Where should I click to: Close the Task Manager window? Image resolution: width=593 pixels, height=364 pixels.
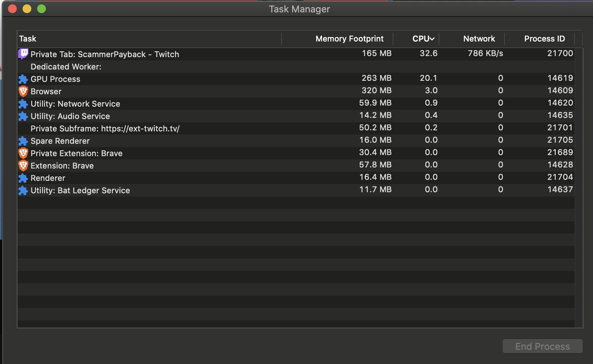[12, 9]
